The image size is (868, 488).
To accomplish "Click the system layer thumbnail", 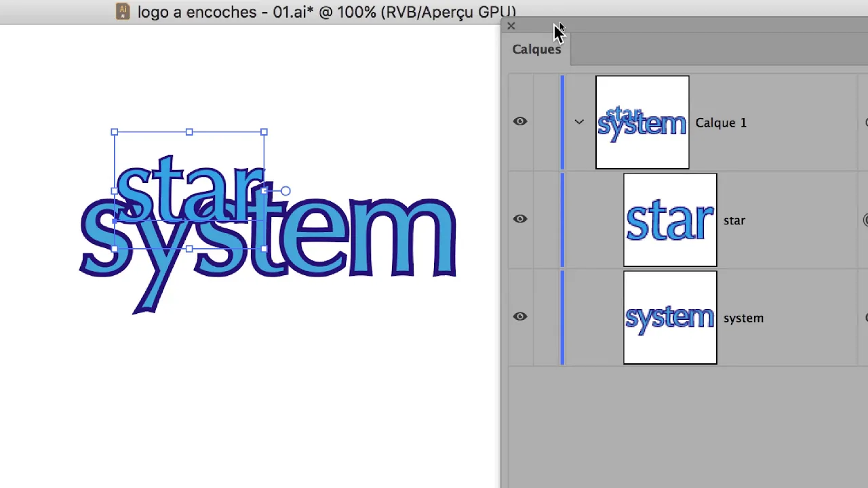I will (670, 317).
